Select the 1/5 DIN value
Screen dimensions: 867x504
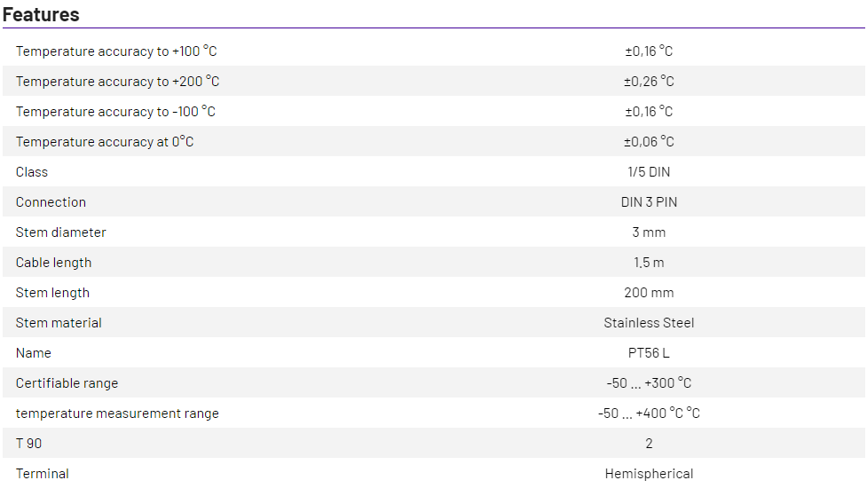[x=649, y=172]
